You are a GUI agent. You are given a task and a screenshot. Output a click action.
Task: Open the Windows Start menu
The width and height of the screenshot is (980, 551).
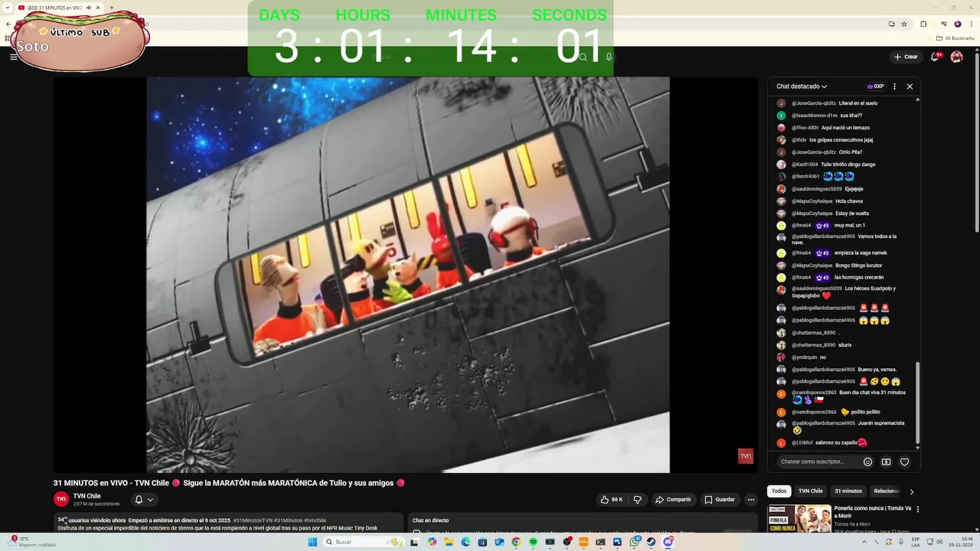pyautogui.click(x=312, y=542)
